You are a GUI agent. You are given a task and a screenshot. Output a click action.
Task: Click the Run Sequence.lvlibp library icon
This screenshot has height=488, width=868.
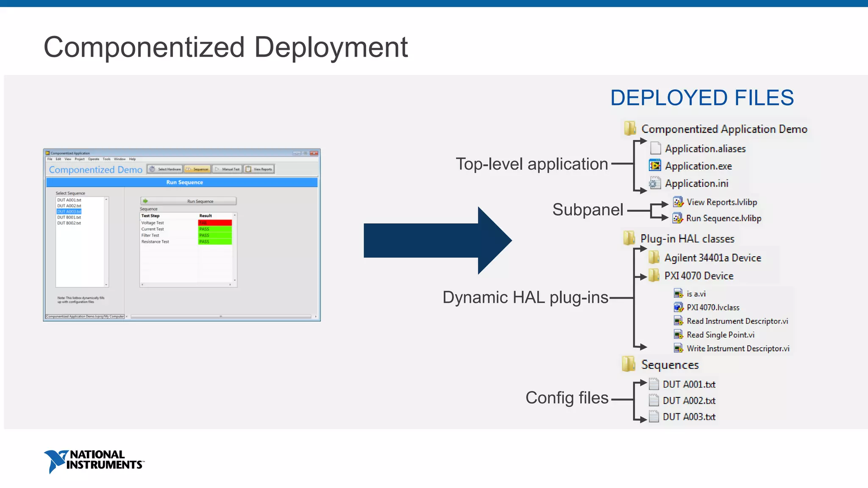(678, 218)
